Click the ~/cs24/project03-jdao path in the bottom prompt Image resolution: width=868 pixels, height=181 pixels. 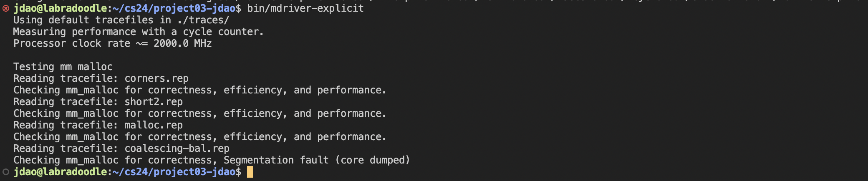174,172
